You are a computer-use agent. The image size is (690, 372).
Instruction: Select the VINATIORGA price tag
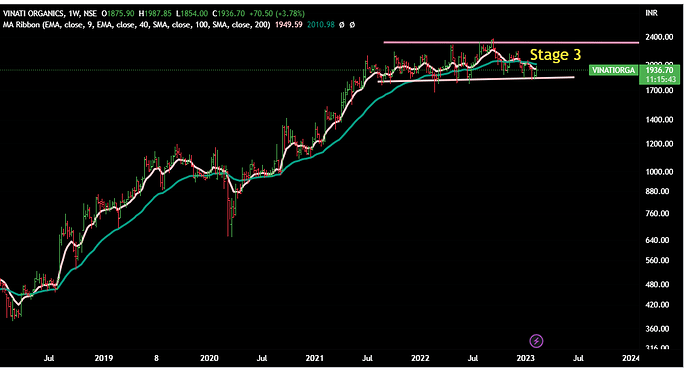pos(614,70)
